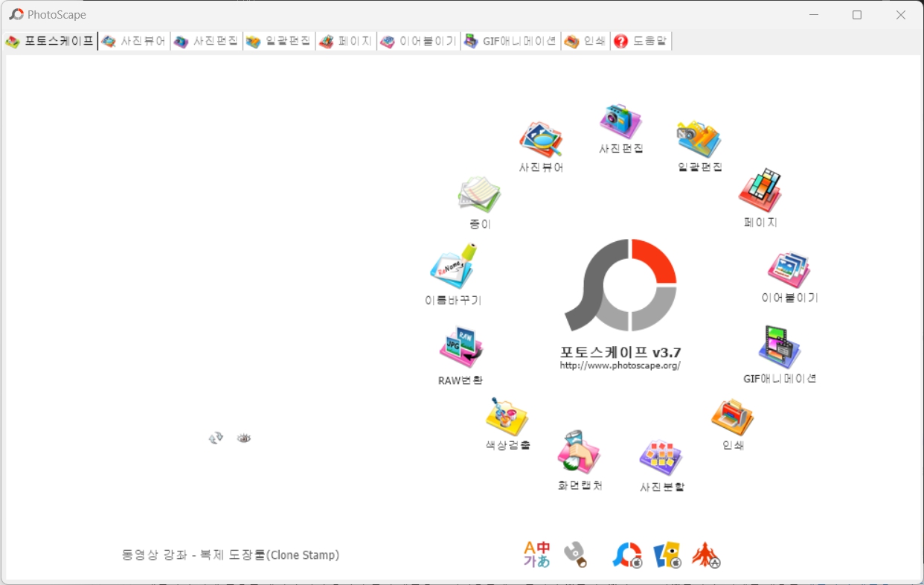The width and height of the screenshot is (924, 585).
Task: Click the 포토스케이프 v3.7 title text
Action: tap(620, 352)
